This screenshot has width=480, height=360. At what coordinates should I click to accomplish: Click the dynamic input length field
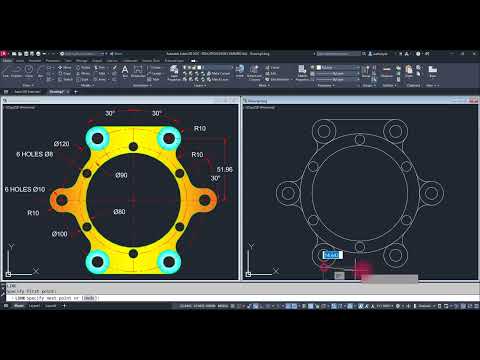(332, 255)
